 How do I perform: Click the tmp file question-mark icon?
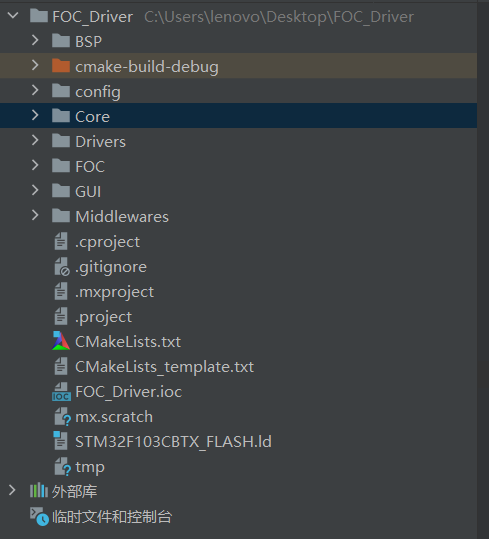(63, 466)
